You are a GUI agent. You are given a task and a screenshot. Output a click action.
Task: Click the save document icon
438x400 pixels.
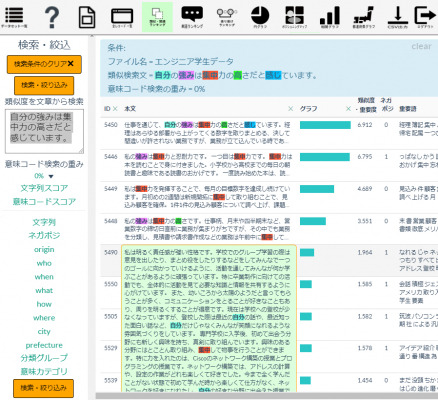87,17
